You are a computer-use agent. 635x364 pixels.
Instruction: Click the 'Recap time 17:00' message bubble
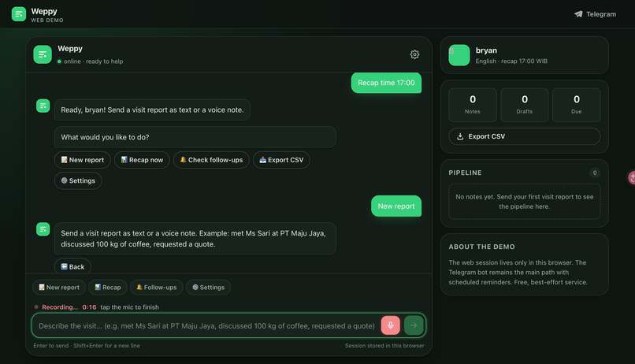(386, 83)
